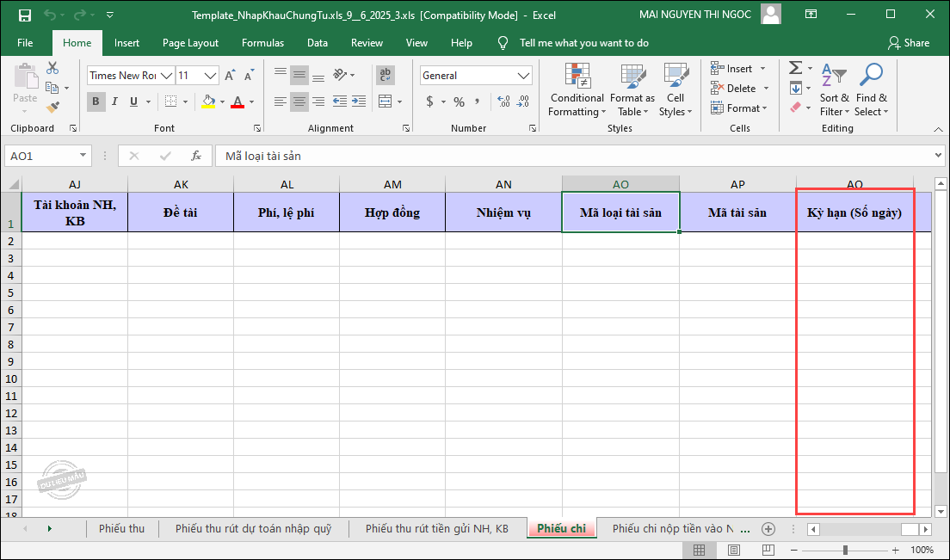The image size is (950, 560).
Task: Open the Insert Function fx dialog
Action: pyautogui.click(x=195, y=156)
